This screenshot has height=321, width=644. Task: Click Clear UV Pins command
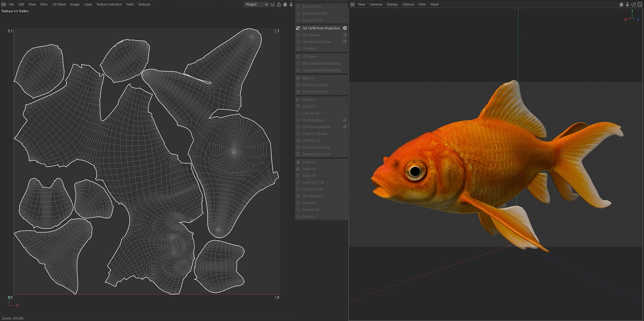pos(321,20)
